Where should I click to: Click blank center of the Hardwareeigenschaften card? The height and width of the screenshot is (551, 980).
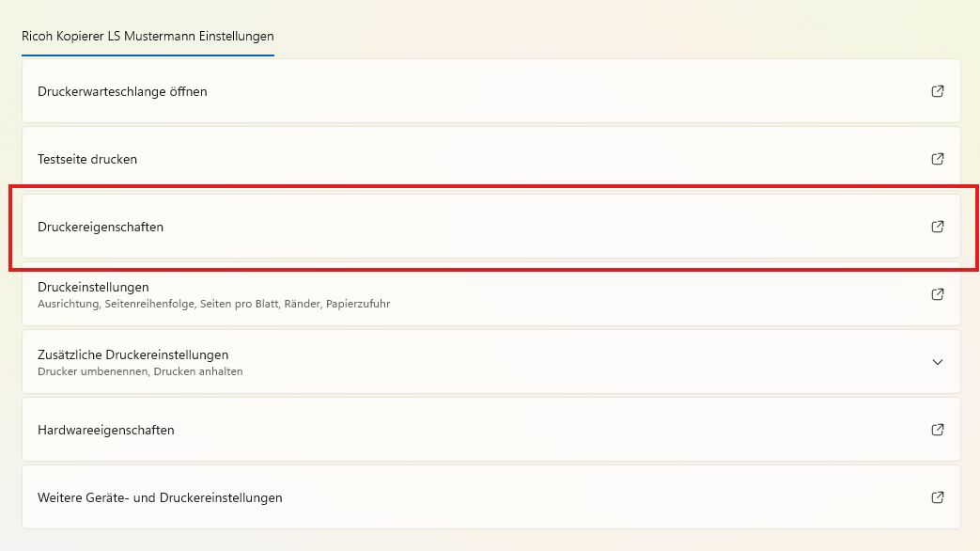click(489, 430)
